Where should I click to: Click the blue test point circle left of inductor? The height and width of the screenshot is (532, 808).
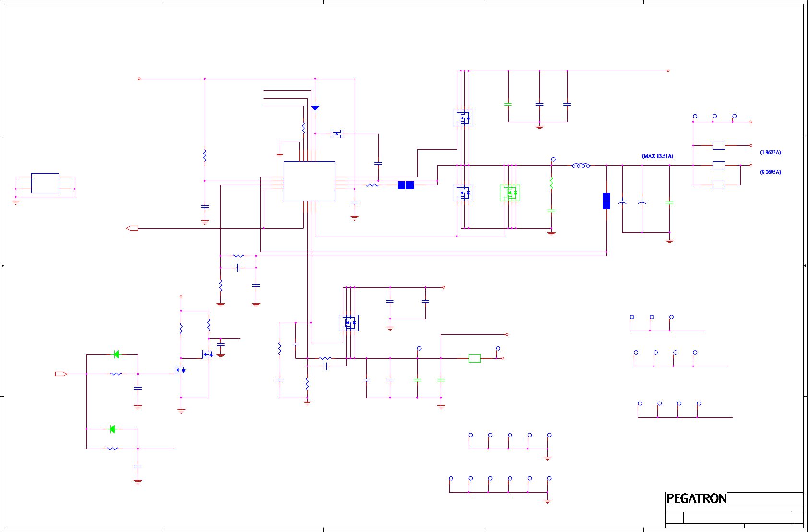(x=553, y=159)
